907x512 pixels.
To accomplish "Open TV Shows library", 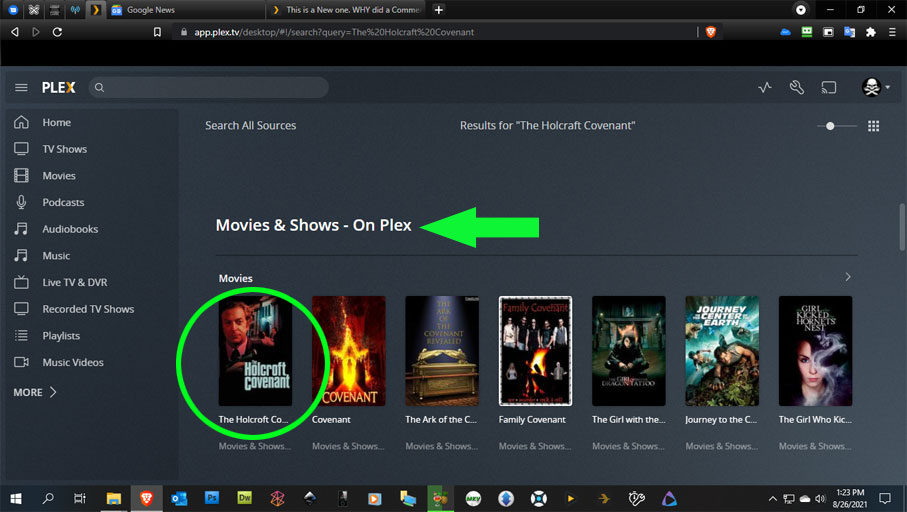I will 65,149.
